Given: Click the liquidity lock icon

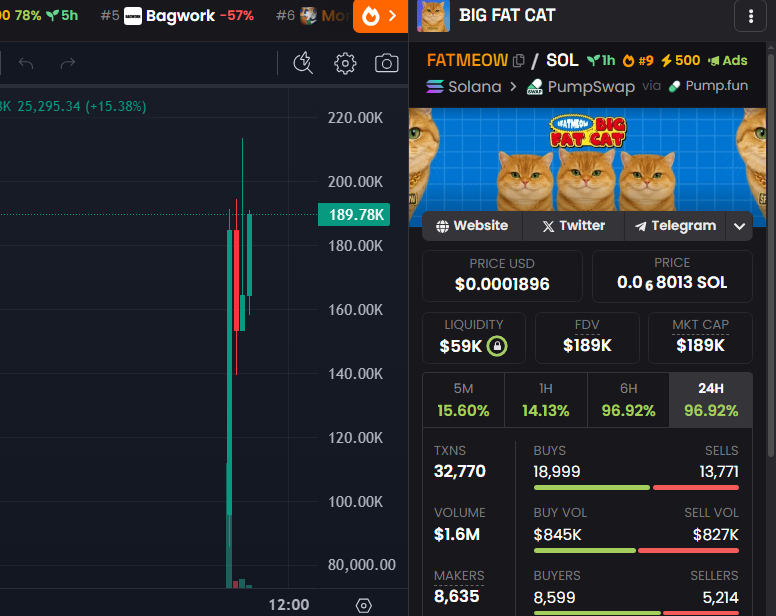Looking at the screenshot, I should coord(497,345).
